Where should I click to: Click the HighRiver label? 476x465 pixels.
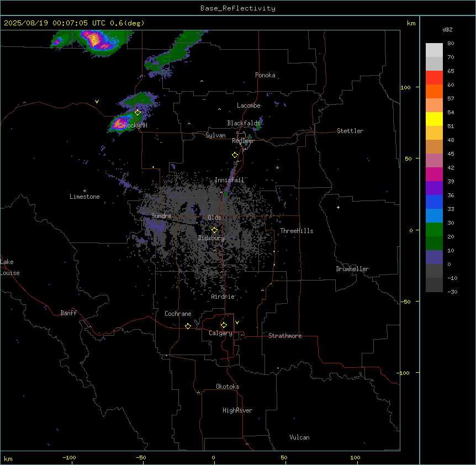[237, 410]
